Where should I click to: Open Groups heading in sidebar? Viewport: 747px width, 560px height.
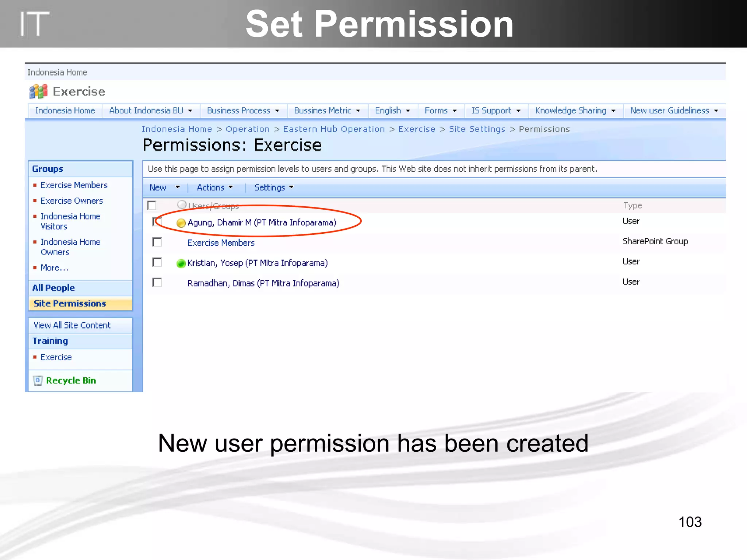point(47,169)
